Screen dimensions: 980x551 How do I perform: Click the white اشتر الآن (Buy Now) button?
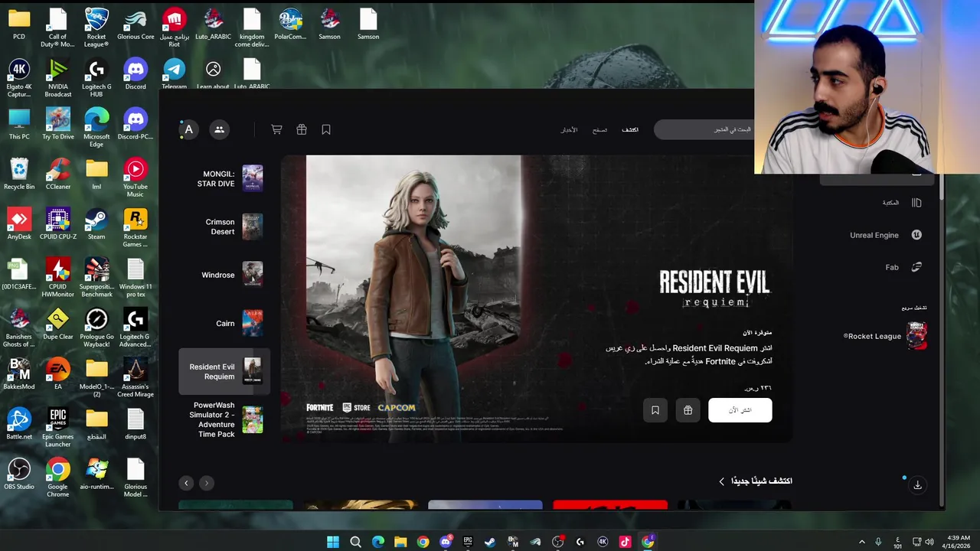tap(740, 410)
